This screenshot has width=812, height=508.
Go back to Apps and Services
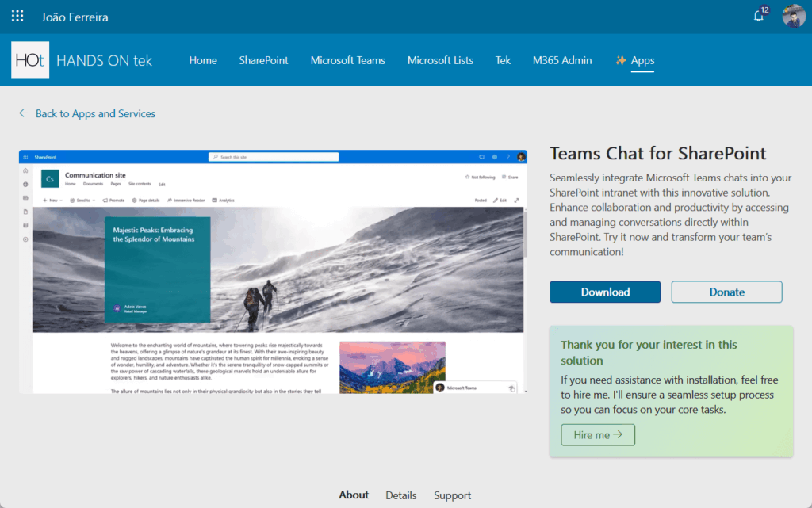[x=95, y=114]
